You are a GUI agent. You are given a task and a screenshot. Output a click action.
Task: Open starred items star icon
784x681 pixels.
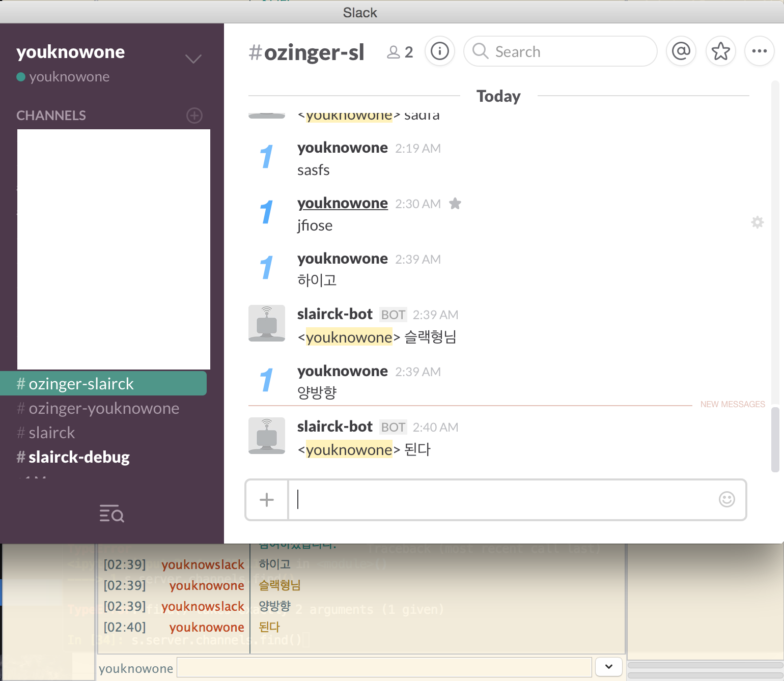721,51
